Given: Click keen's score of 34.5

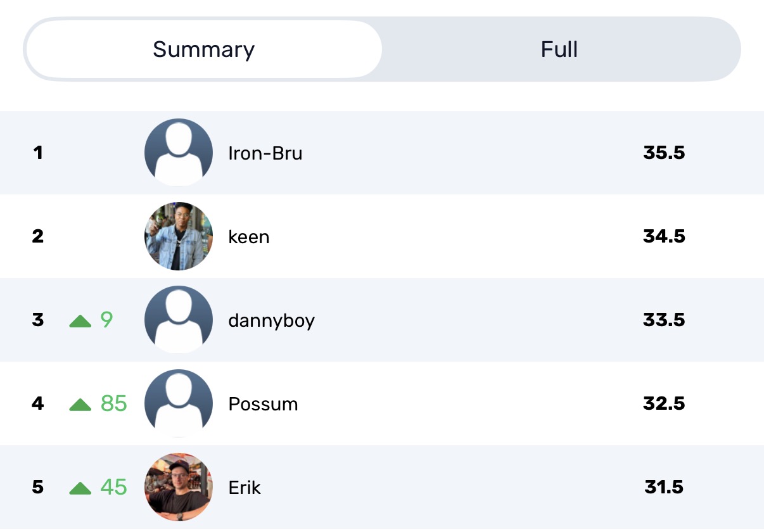Looking at the screenshot, I should click(664, 236).
